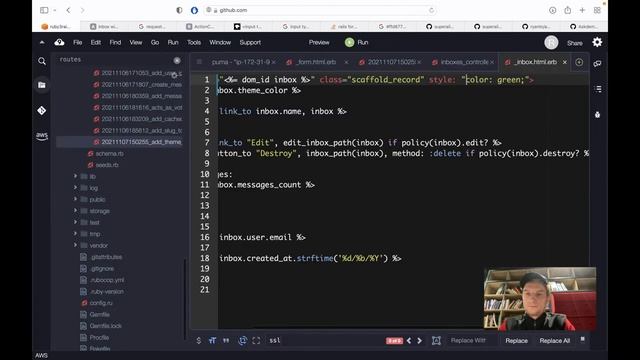This screenshot has height=360, width=640.
Task: Toggle regular expression search option
Action: click(199, 340)
